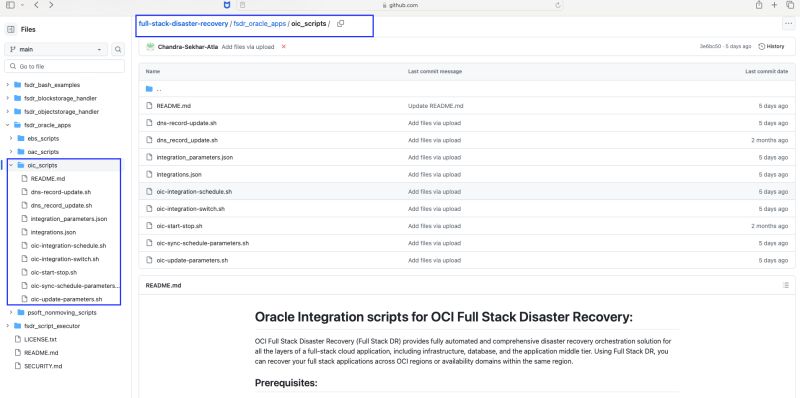
Task: Open fsdr_oracle_apps breadcrumb link
Action: [x=260, y=23]
